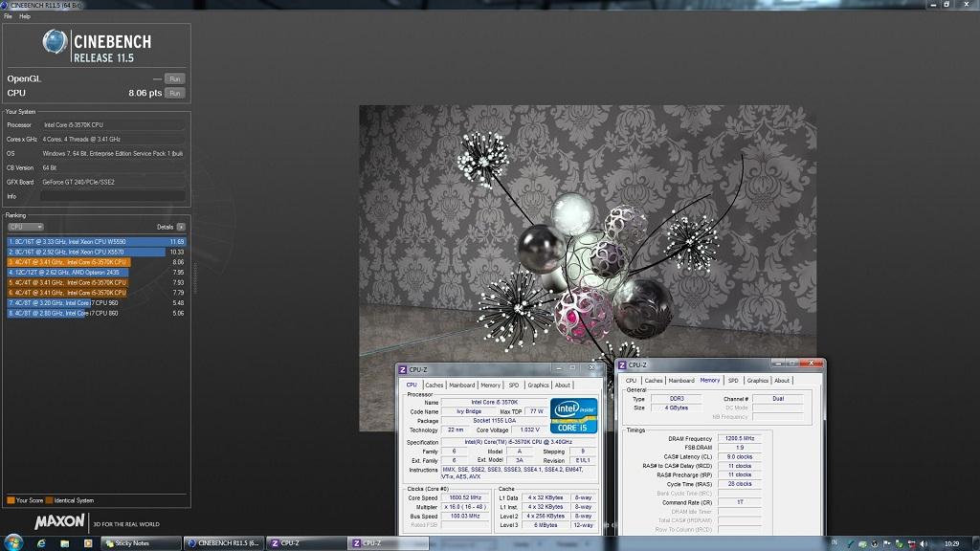The image size is (980, 551).
Task: Select Memory tab in right CPU-Z window
Action: pyautogui.click(x=710, y=380)
